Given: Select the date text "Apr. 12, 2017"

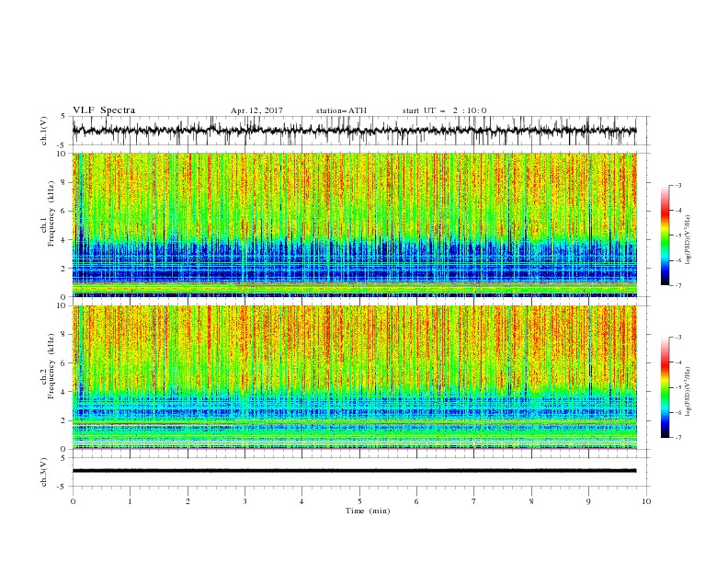Looking at the screenshot, I should 256,110.
